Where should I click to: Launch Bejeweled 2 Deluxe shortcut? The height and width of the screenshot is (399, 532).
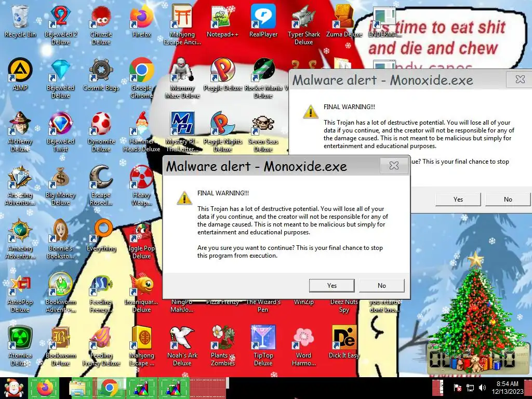[x=60, y=24]
